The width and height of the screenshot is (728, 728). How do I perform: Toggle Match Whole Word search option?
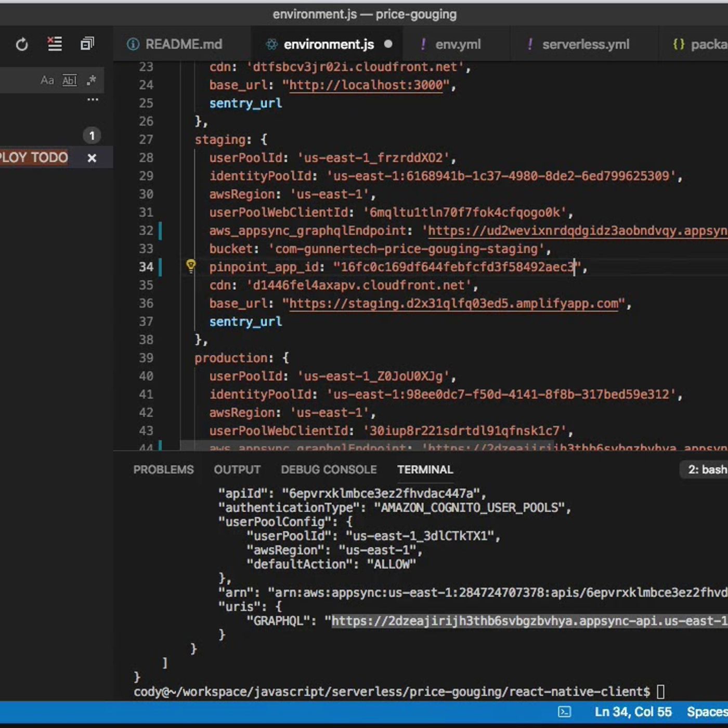click(x=69, y=80)
